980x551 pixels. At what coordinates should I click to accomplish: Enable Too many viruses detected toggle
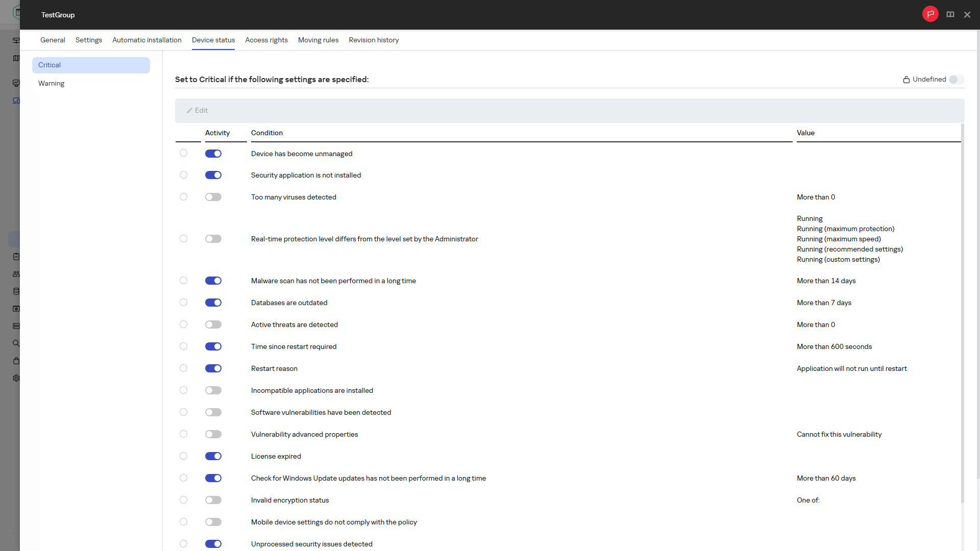click(213, 197)
